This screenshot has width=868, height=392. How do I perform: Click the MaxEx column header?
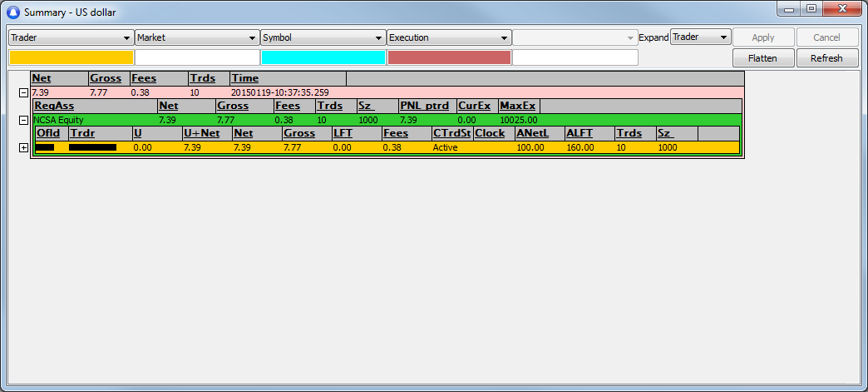[x=517, y=107]
